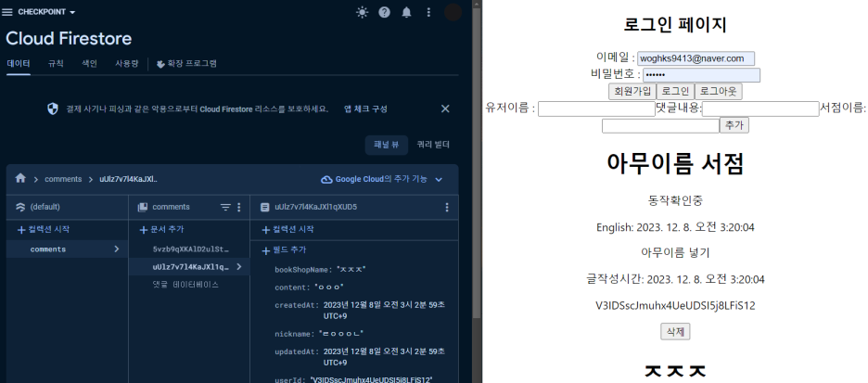Open the top bar three-dot menu
The width and height of the screenshot is (868, 383).
[428, 12]
